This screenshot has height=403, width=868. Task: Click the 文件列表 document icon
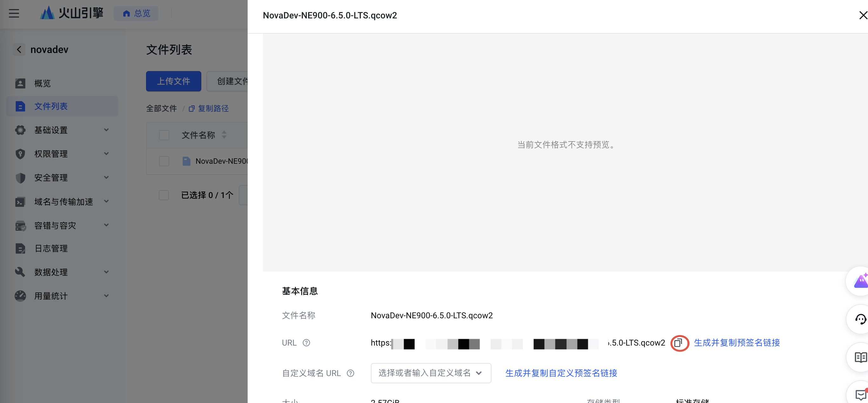point(20,106)
